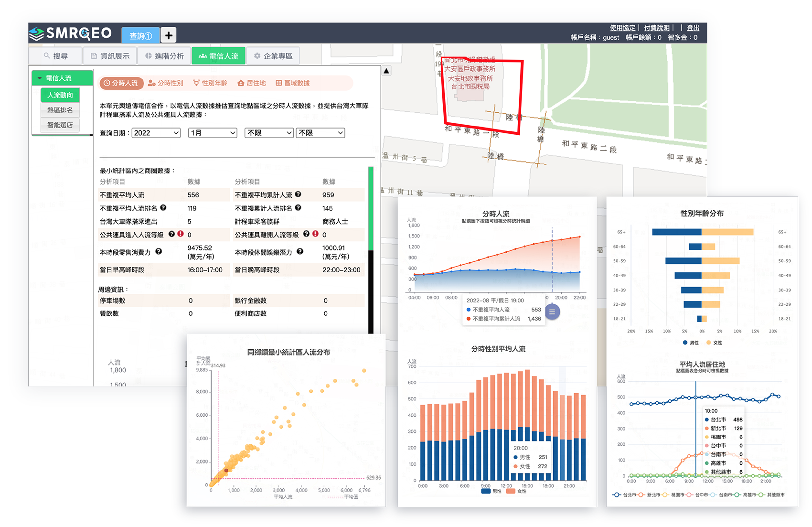Open the month dropdown showing 1月
812x527 pixels.
click(x=213, y=133)
